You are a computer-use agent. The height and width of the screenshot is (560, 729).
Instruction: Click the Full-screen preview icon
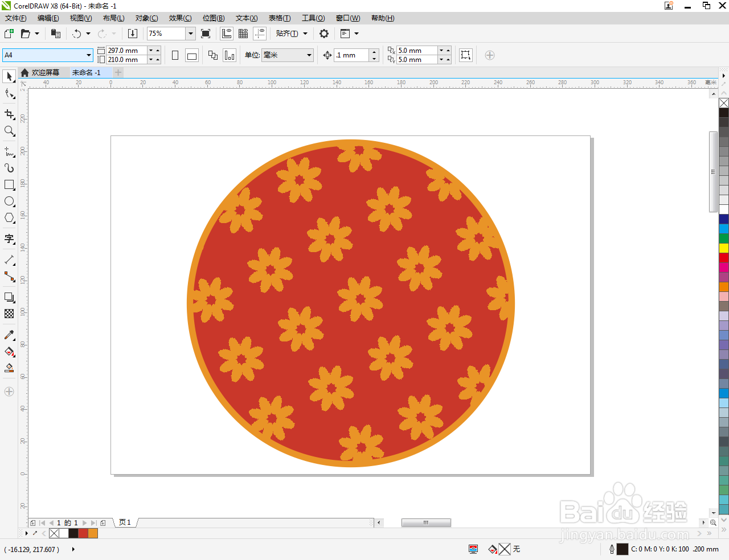click(206, 34)
